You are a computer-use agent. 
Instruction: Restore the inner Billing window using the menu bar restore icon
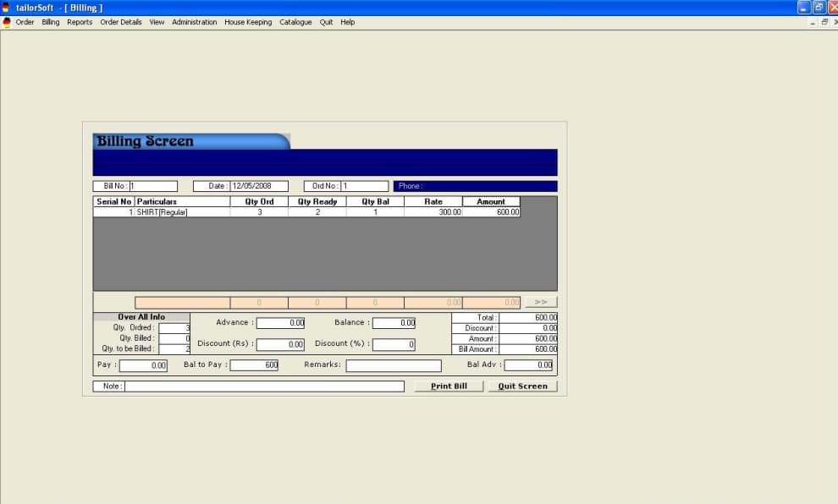click(x=824, y=23)
